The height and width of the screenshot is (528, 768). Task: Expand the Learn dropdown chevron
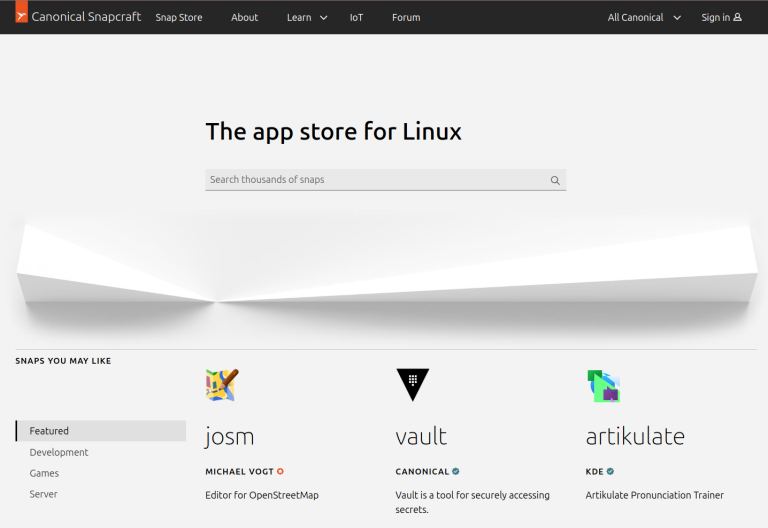[x=323, y=18]
